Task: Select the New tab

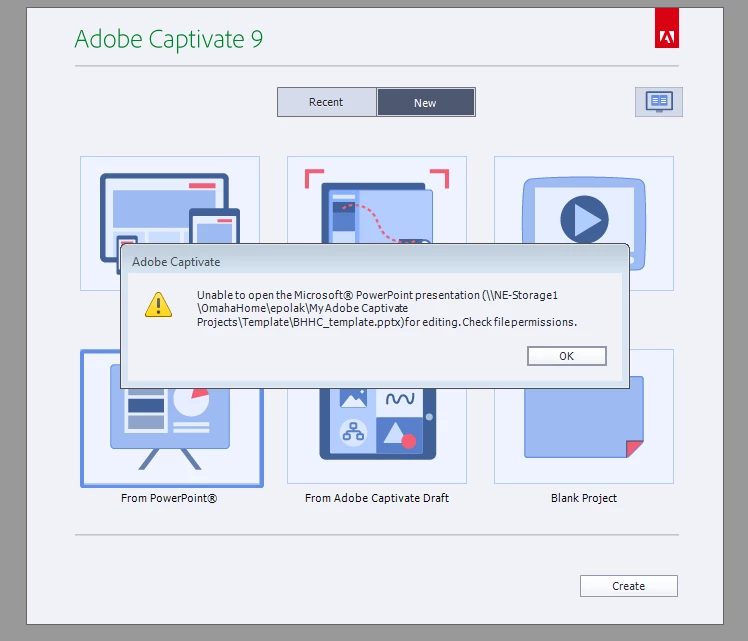Action: (426, 102)
